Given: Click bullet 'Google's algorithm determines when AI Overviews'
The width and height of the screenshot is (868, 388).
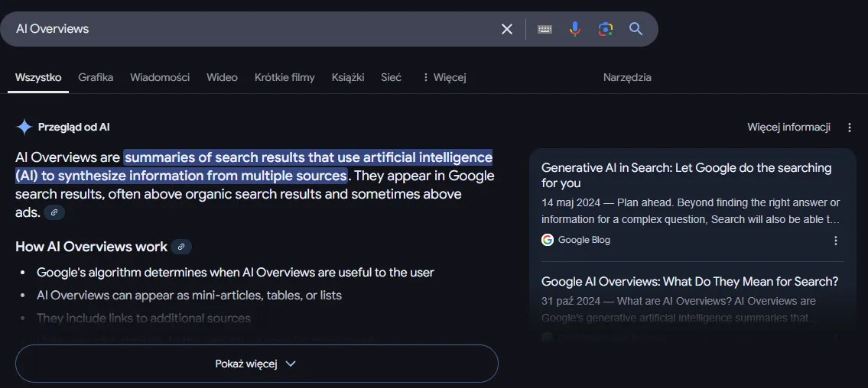Looking at the screenshot, I should (x=236, y=273).
